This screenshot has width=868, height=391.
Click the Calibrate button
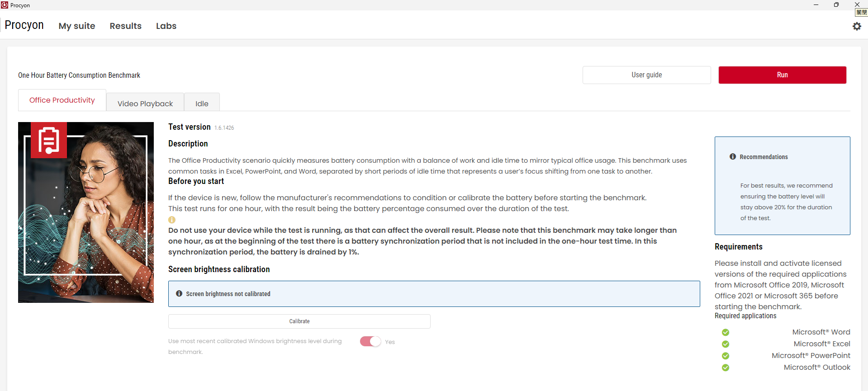(299, 321)
